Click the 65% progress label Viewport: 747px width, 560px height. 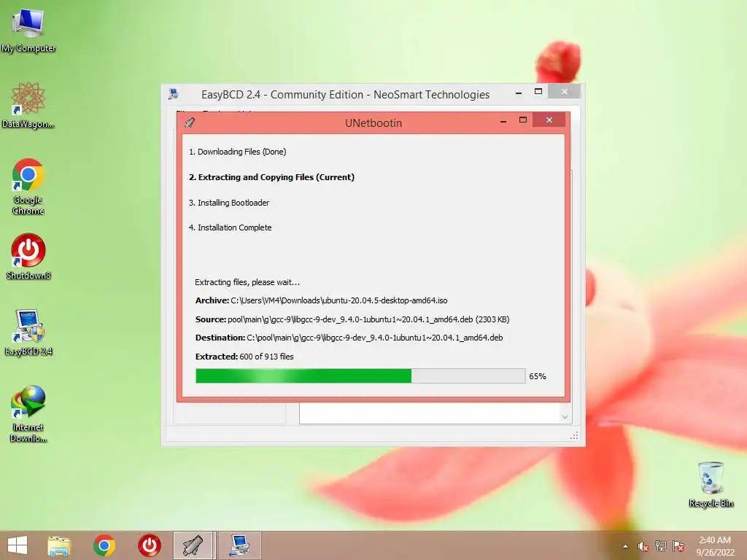(x=538, y=376)
